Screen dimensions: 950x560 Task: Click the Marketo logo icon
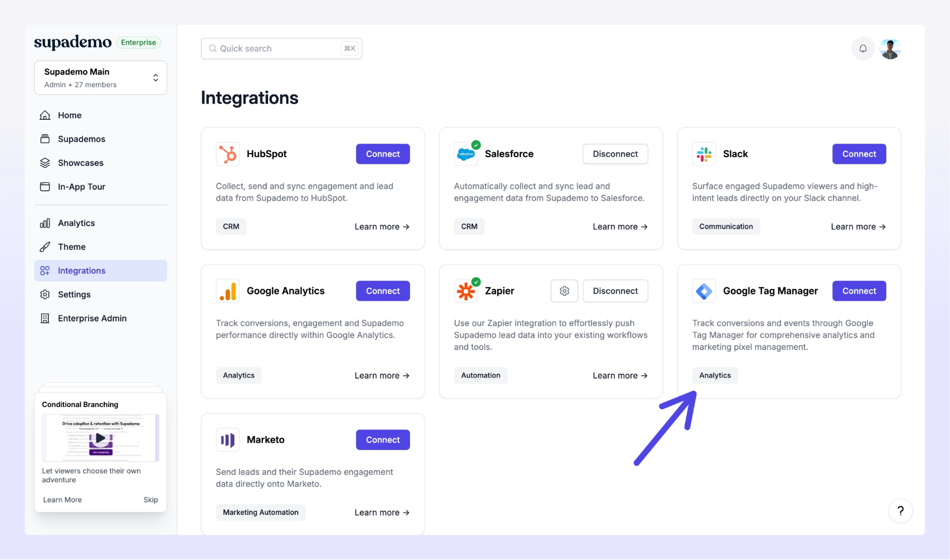[228, 440]
